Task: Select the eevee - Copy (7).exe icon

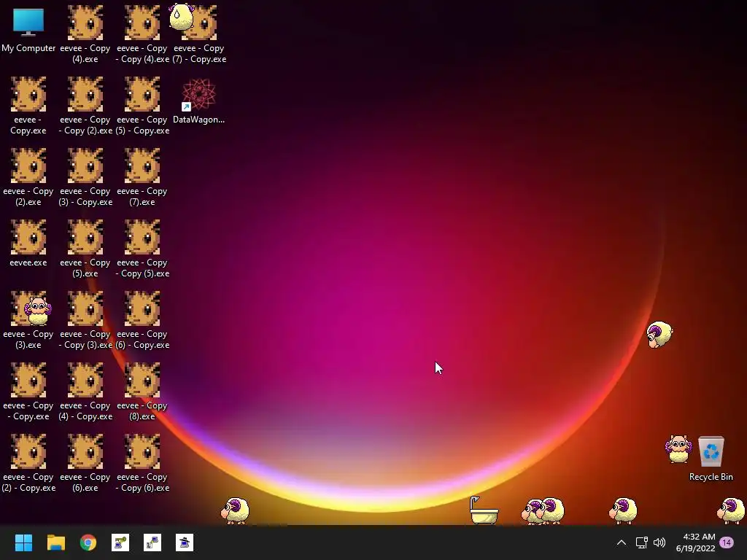Action: [x=142, y=177]
